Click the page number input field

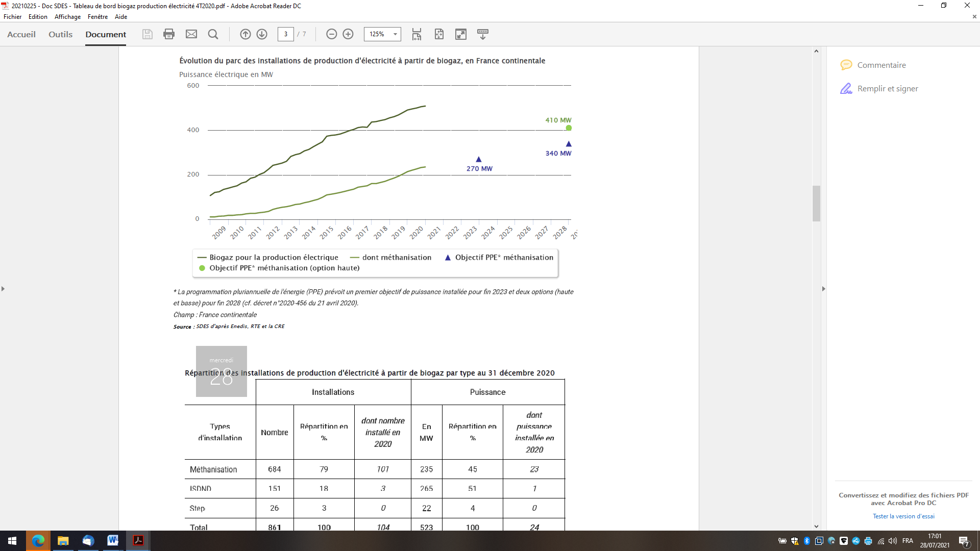[x=286, y=34]
